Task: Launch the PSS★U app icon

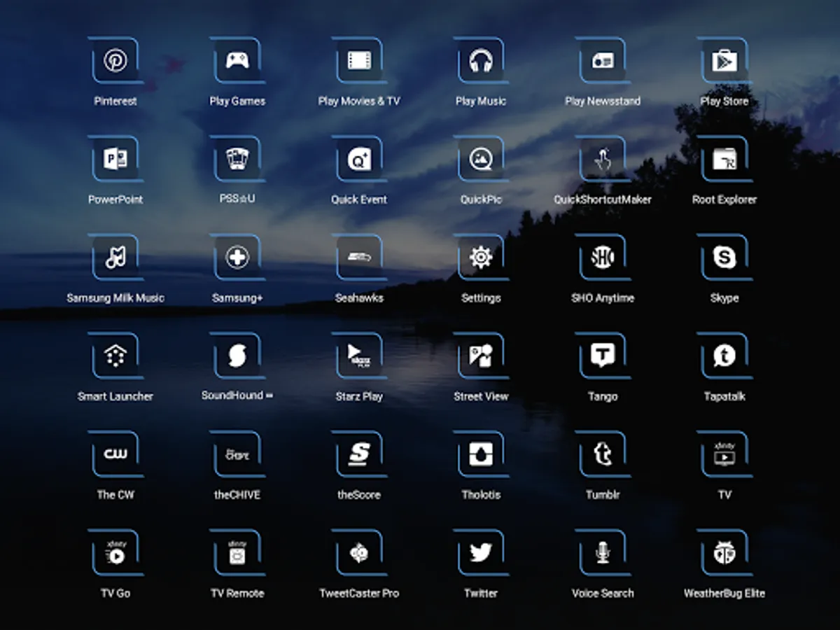Action: pyautogui.click(x=237, y=160)
